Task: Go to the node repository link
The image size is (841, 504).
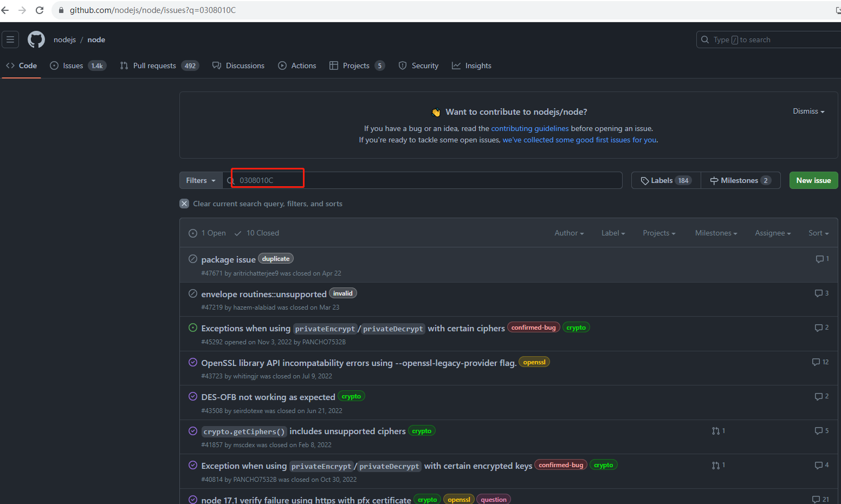Action: tap(96, 40)
